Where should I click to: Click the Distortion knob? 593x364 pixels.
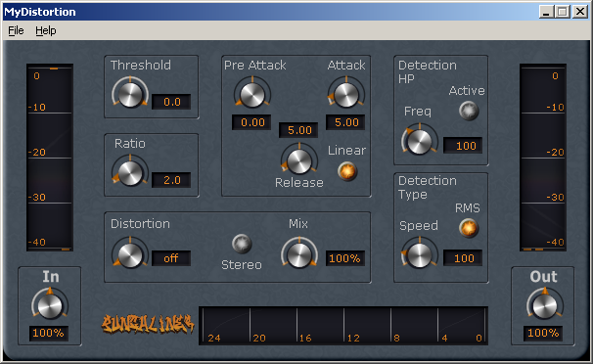click(130, 254)
